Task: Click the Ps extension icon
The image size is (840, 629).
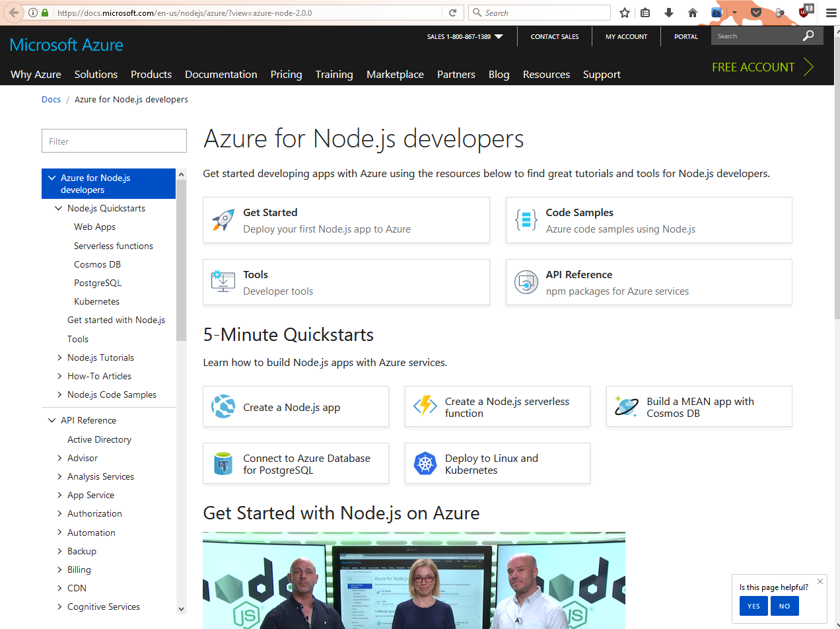Action: [x=717, y=13]
